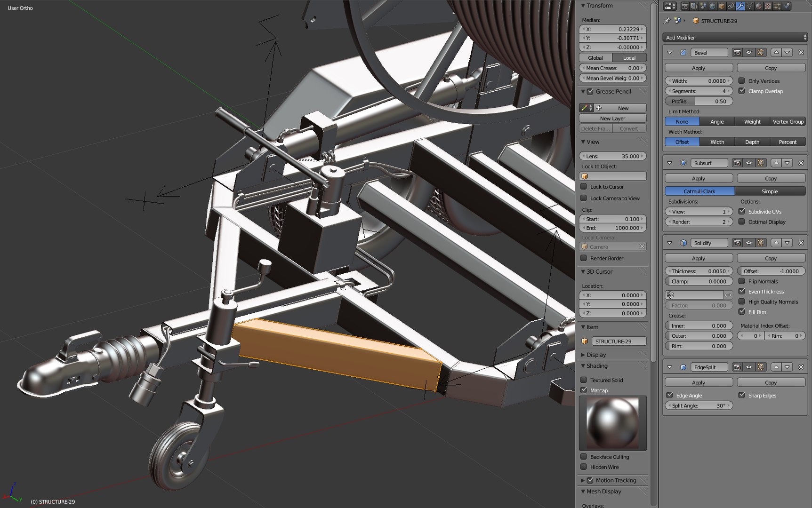The height and width of the screenshot is (508, 812).
Task: Collapse the Subsurf modifier panel
Action: 670,163
